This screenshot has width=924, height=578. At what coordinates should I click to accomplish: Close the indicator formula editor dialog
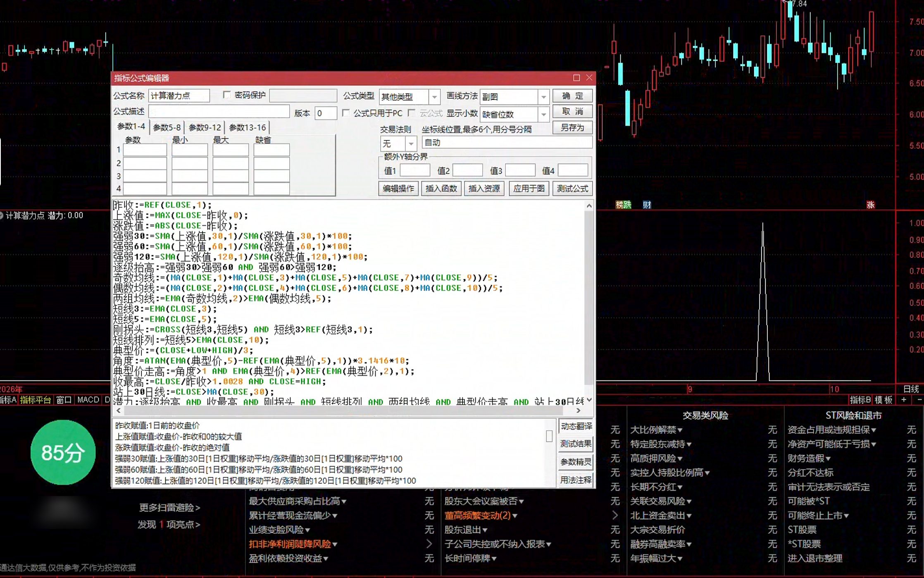click(x=589, y=78)
